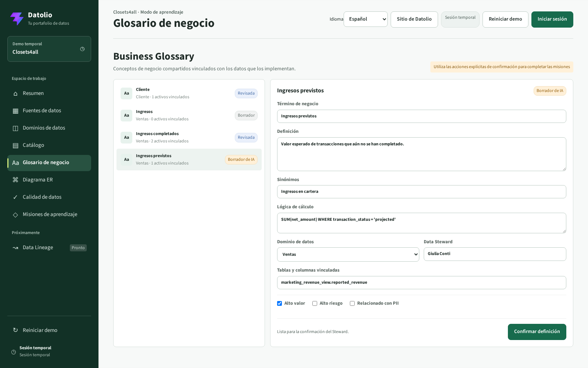Select the Ingresos previstos term row

coord(189,160)
